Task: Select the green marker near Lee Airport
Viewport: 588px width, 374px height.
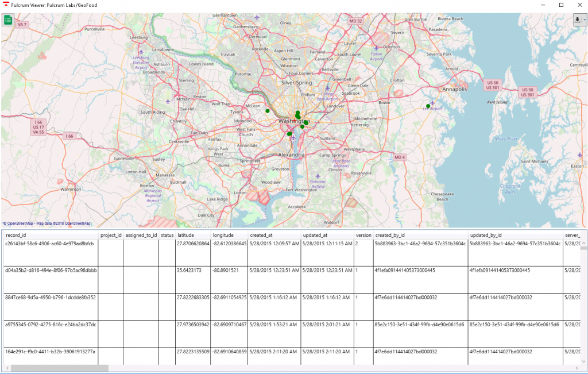Action: (x=428, y=106)
